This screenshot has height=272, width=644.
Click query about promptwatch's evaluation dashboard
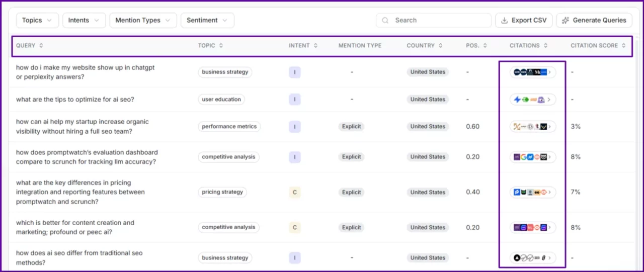[x=87, y=157]
